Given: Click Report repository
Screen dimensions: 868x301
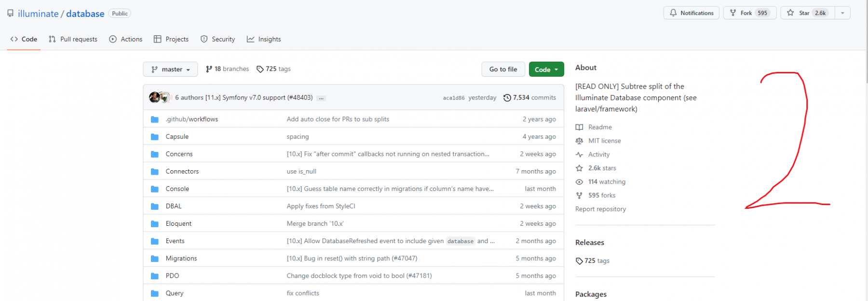Looking at the screenshot, I should tap(600, 209).
